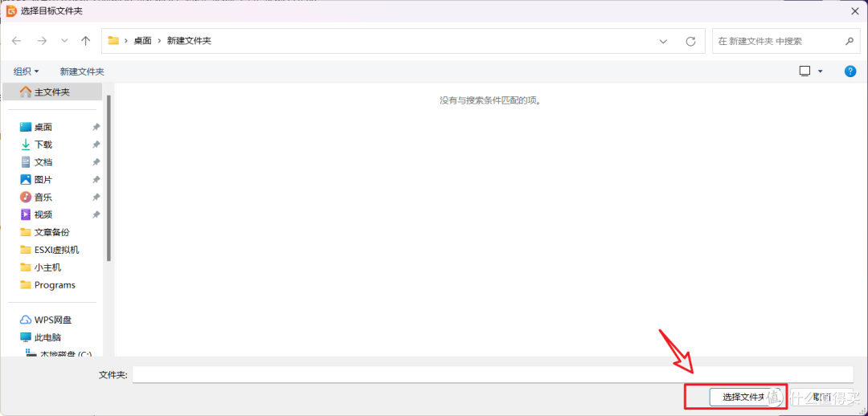This screenshot has height=416, width=868.
Task: Expand address bar history dropdown
Action: [x=663, y=42]
